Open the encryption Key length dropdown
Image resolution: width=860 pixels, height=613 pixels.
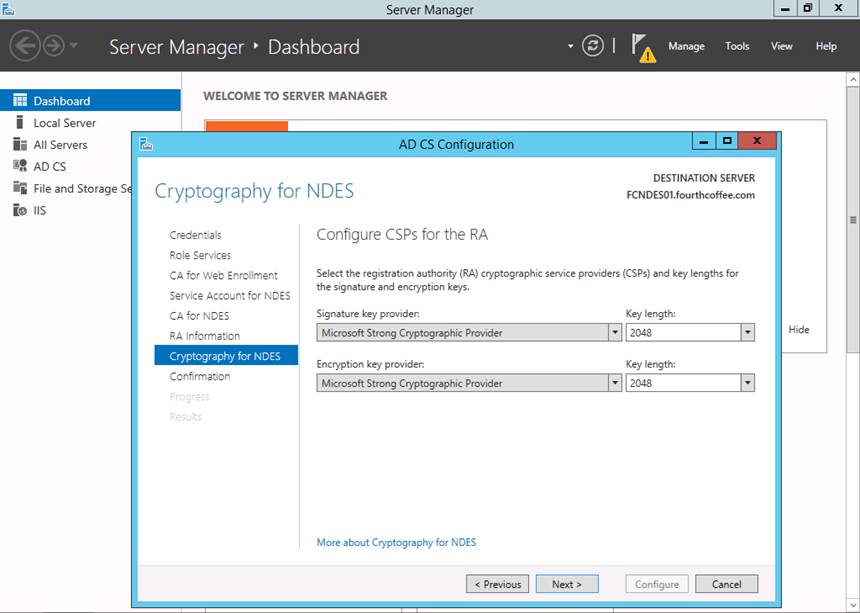pos(747,383)
